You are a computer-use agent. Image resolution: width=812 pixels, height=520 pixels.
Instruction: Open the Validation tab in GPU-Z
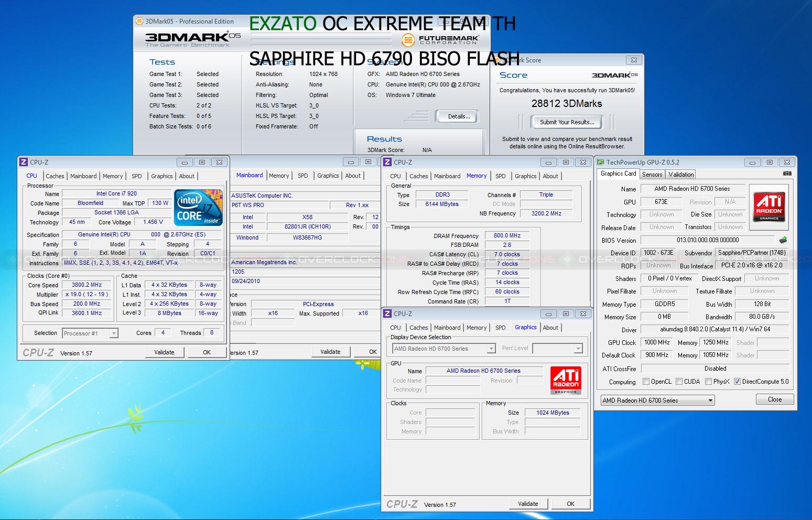pos(681,174)
